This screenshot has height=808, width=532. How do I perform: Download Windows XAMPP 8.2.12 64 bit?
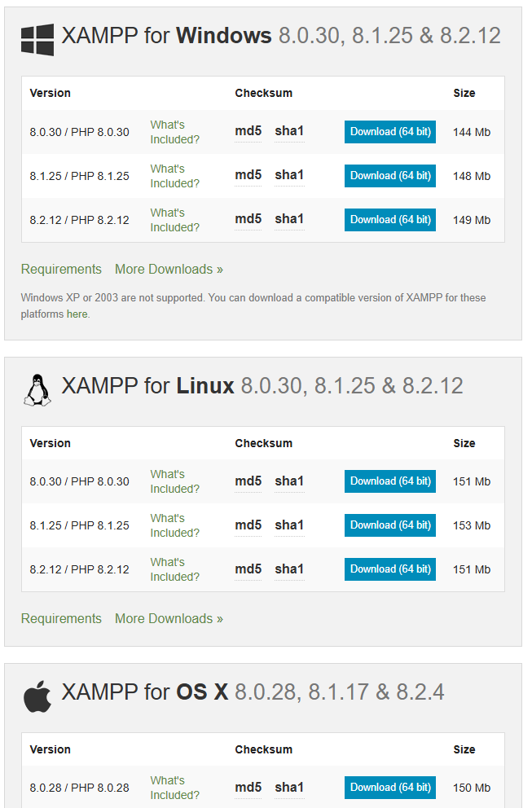(389, 220)
